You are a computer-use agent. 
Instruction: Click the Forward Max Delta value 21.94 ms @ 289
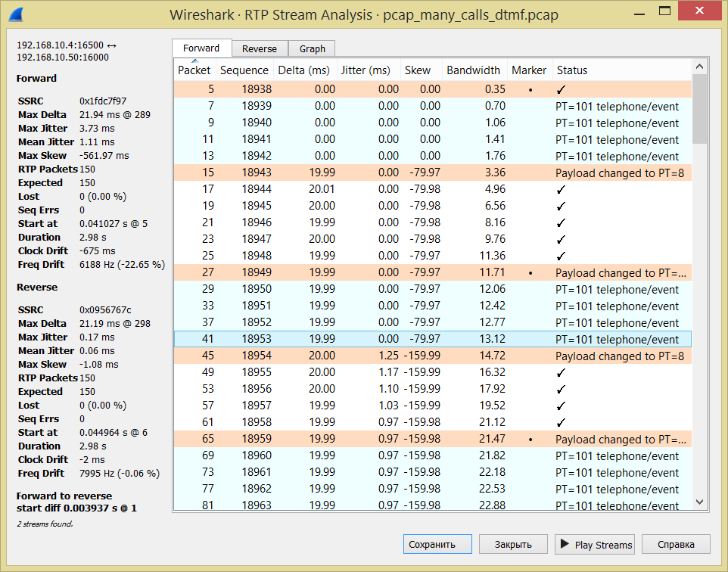point(115,115)
